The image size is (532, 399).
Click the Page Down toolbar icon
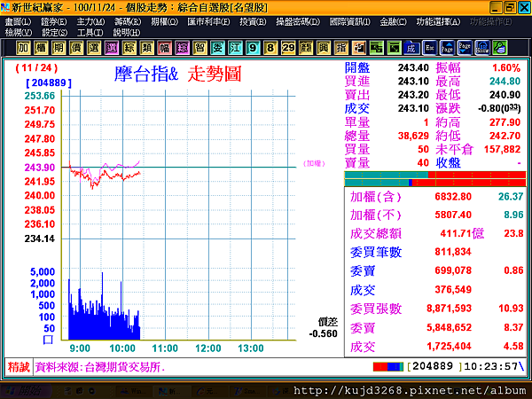pos(465,48)
